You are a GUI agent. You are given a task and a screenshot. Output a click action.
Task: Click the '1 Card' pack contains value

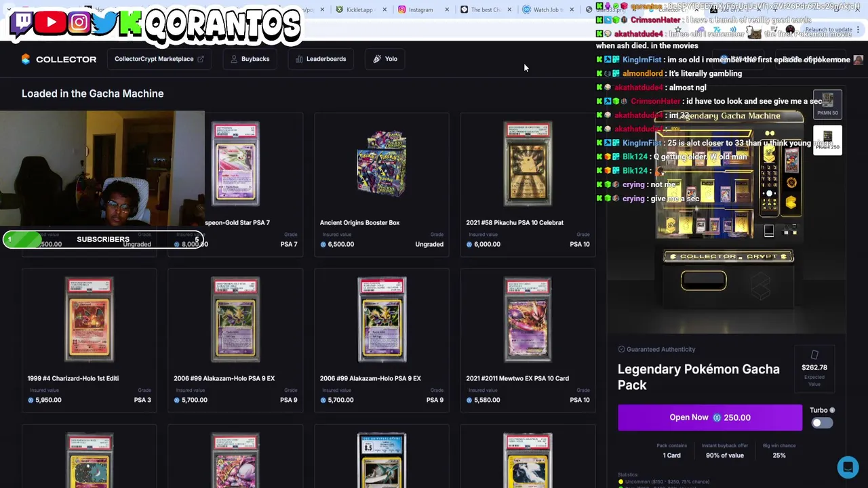coord(671,455)
